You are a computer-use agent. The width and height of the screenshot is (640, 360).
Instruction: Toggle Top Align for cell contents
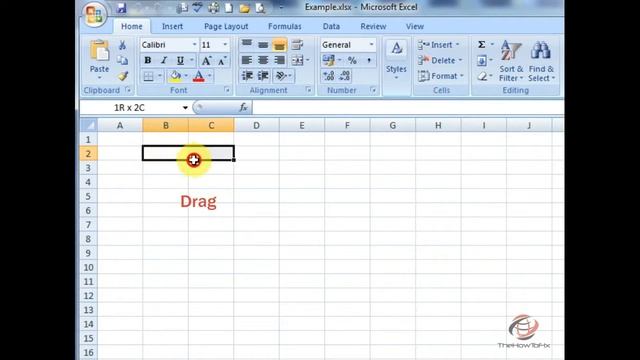click(247, 44)
